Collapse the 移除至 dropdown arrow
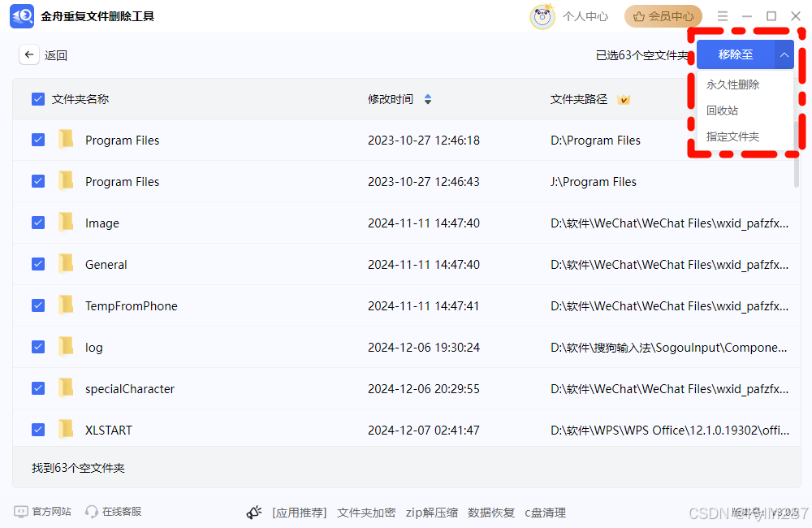The image size is (812, 528). tap(784, 54)
